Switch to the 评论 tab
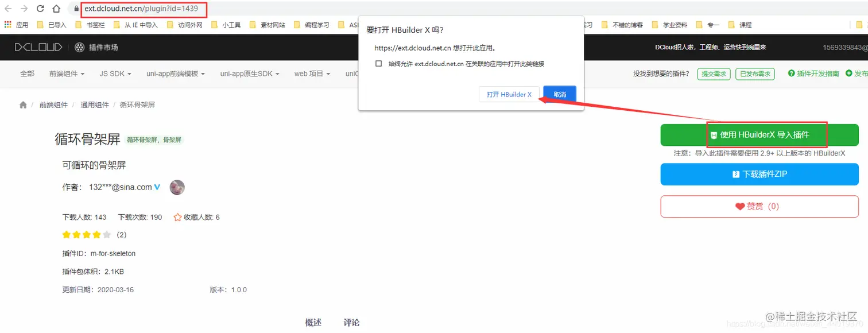 point(351,322)
